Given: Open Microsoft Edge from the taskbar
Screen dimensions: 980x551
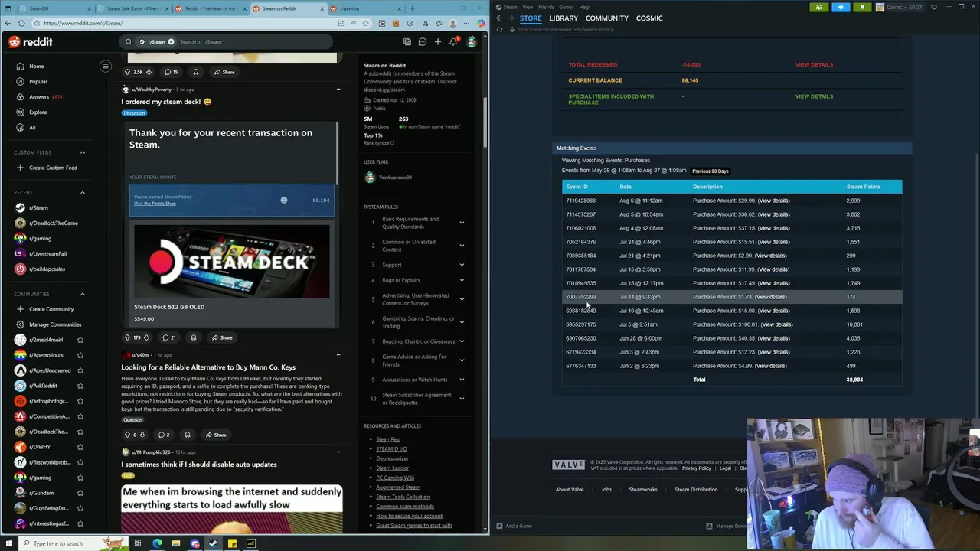Looking at the screenshot, I should click(157, 543).
